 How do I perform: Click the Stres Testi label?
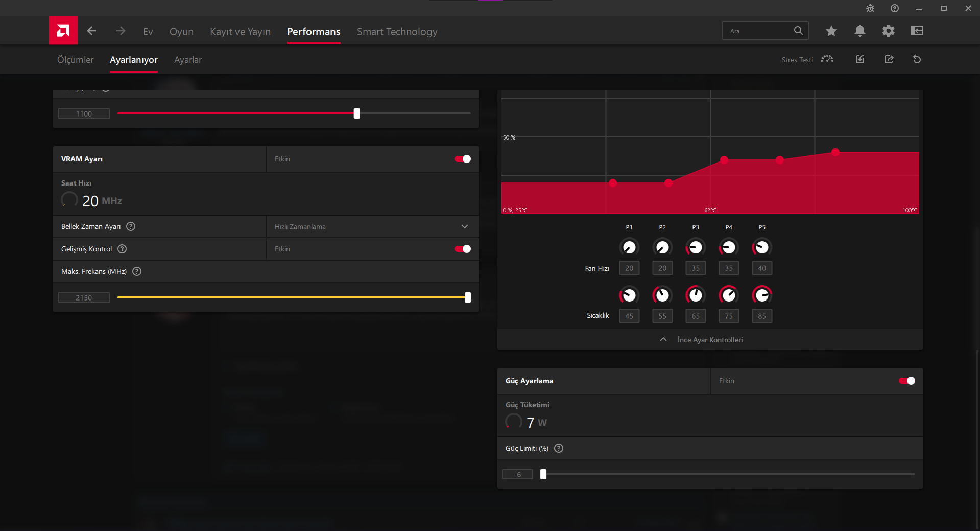(x=797, y=60)
